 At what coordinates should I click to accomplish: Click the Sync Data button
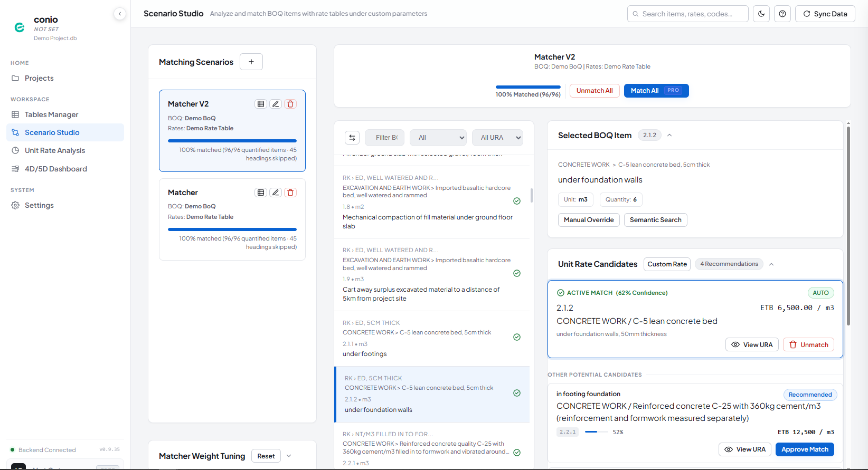[825, 14]
